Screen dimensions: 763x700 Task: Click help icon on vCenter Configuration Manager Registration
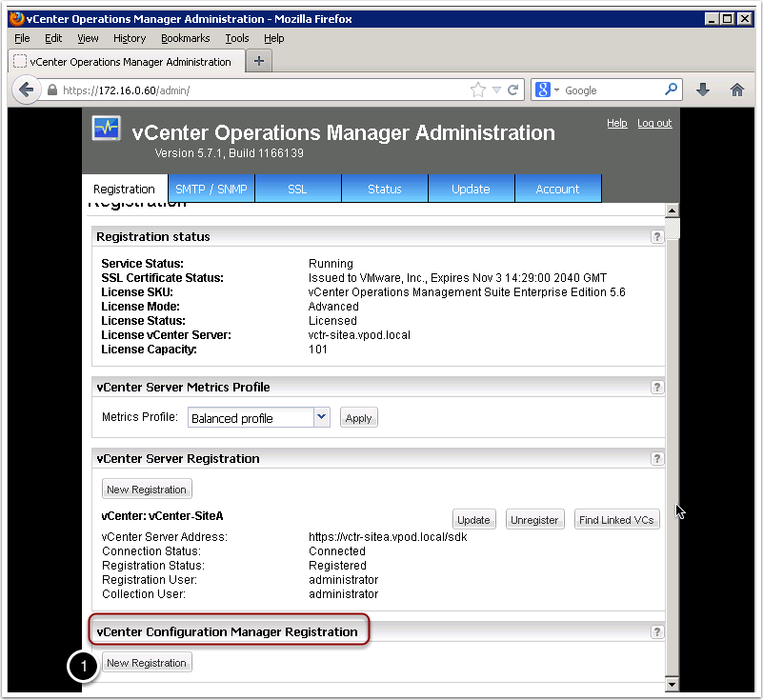coord(656,631)
